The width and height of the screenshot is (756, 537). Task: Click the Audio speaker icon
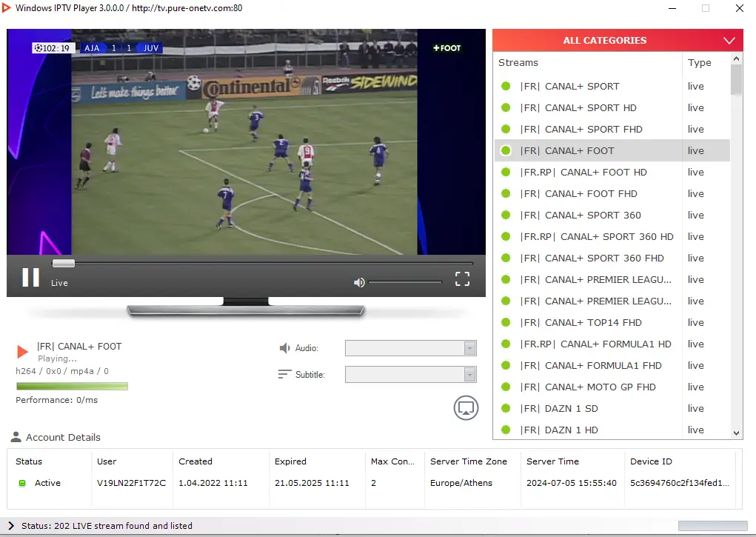coord(285,348)
